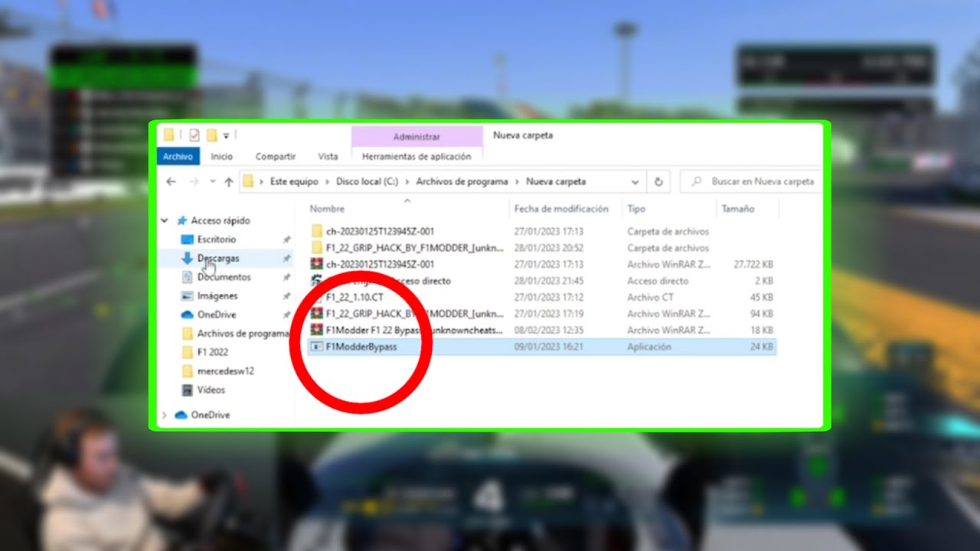
Task: Click the Documentos pin icon
Action: coord(286,277)
